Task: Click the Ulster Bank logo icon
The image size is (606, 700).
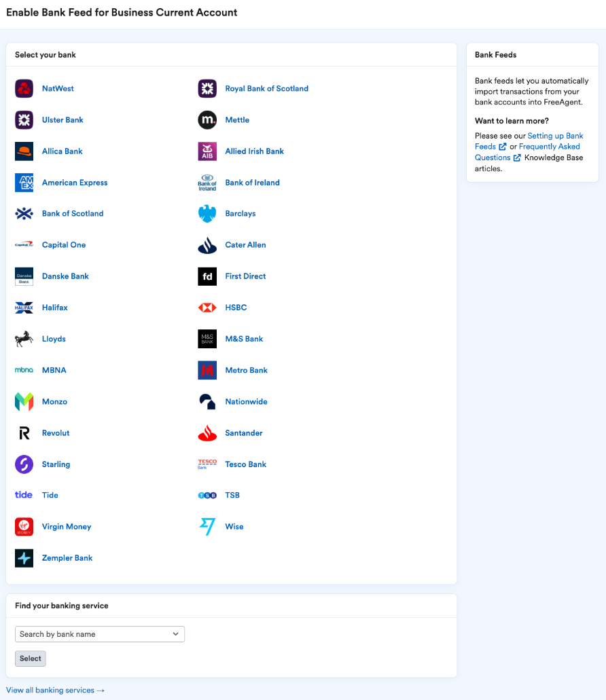Action: [x=24, y=119]
